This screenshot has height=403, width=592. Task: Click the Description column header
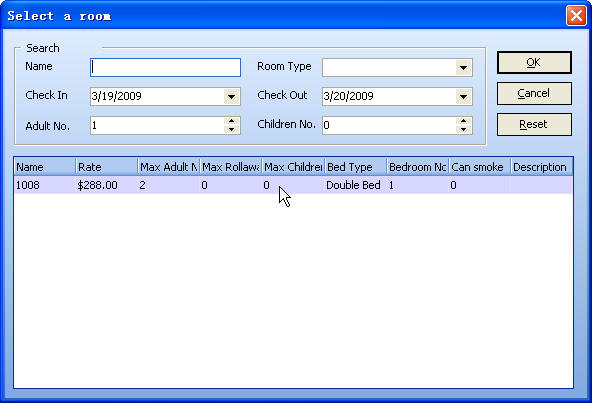coord(542,167)
